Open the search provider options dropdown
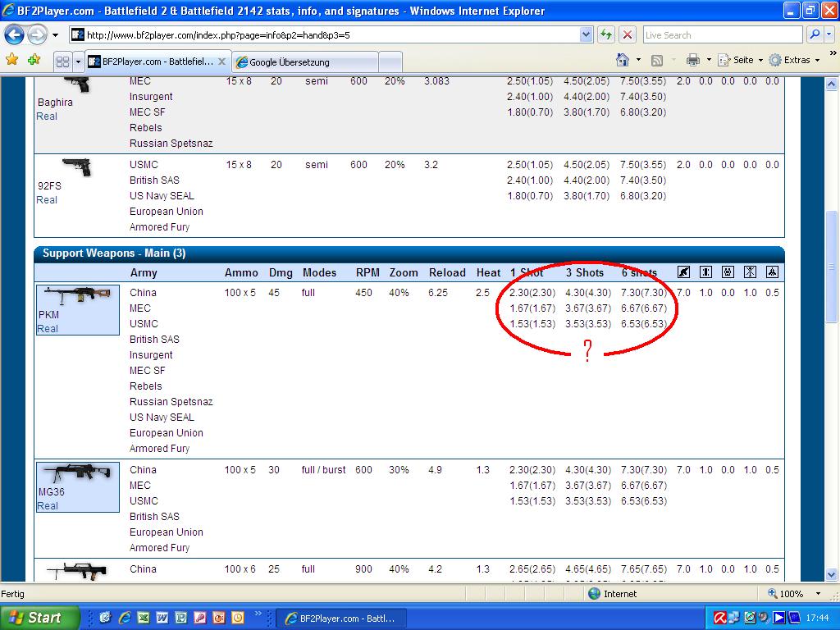Viewport: 840px width, 630px height. (x=829, y=34)
